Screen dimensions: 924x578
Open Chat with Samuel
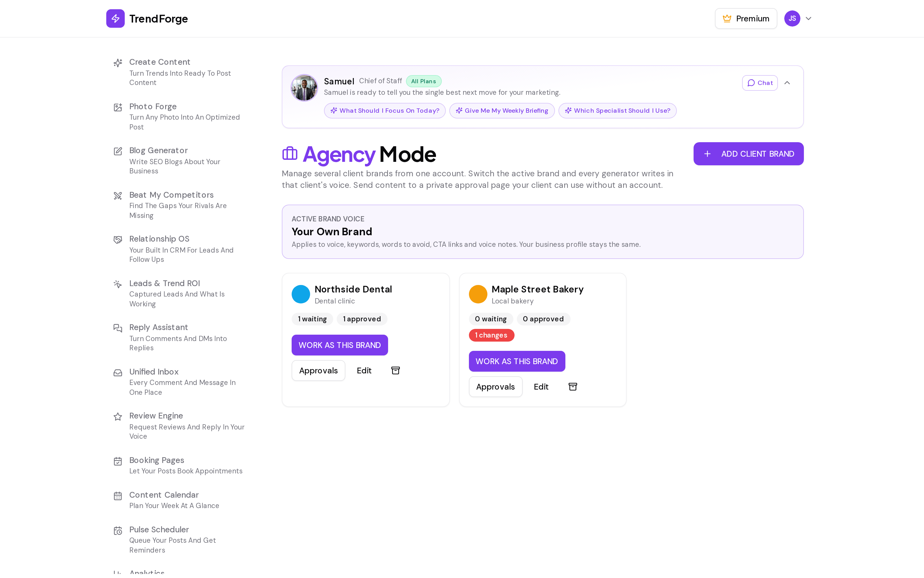(760, 83)
